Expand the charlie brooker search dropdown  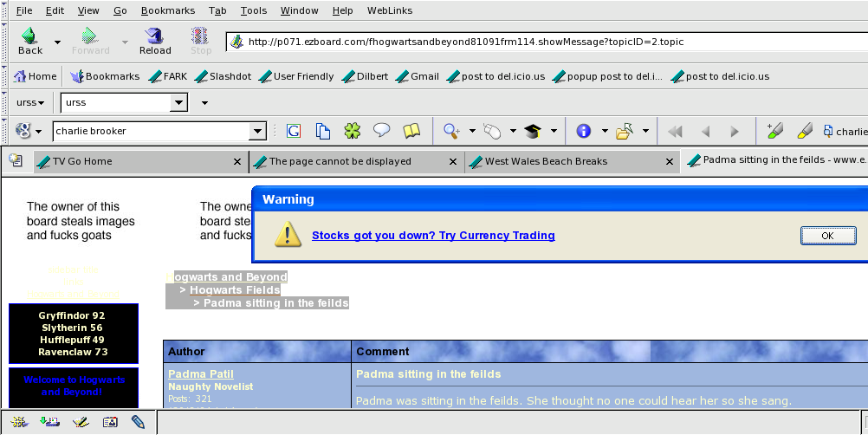tap(257, 132)
